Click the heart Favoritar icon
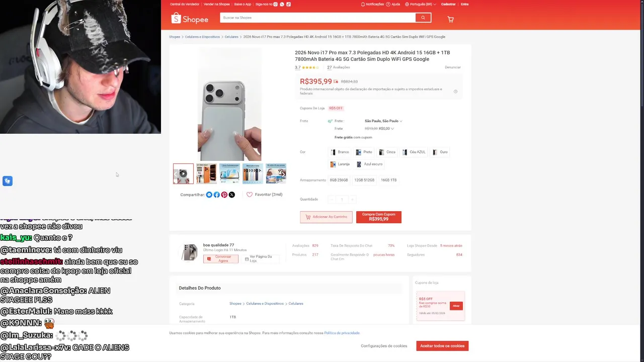The image size is (644, 362). pos(250,195)
